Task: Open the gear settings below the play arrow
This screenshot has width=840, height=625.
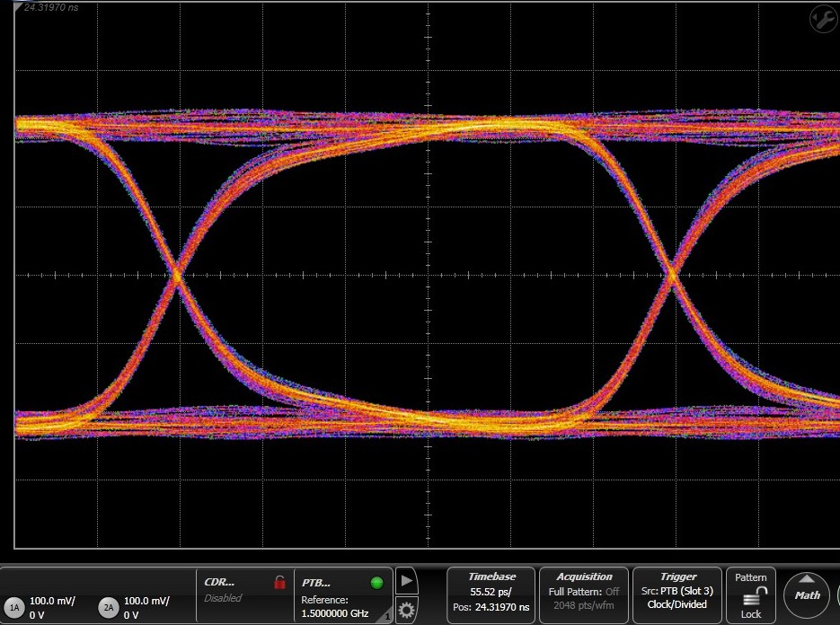Action: point(406,609)
